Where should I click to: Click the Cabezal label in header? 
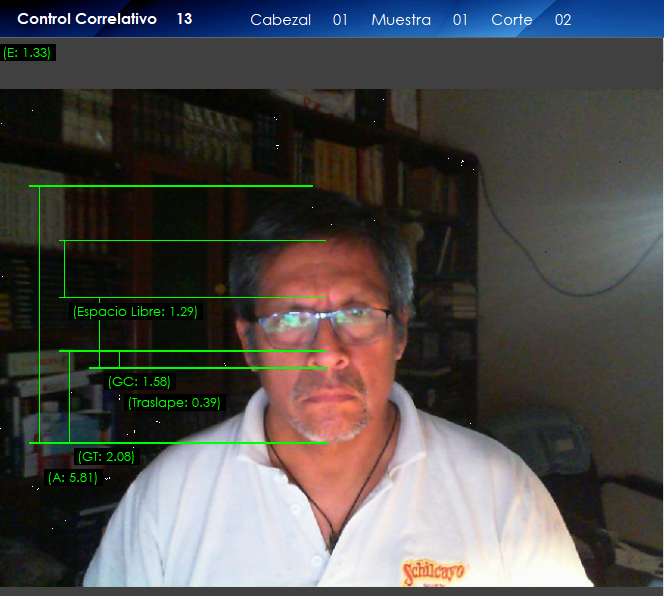280,20
